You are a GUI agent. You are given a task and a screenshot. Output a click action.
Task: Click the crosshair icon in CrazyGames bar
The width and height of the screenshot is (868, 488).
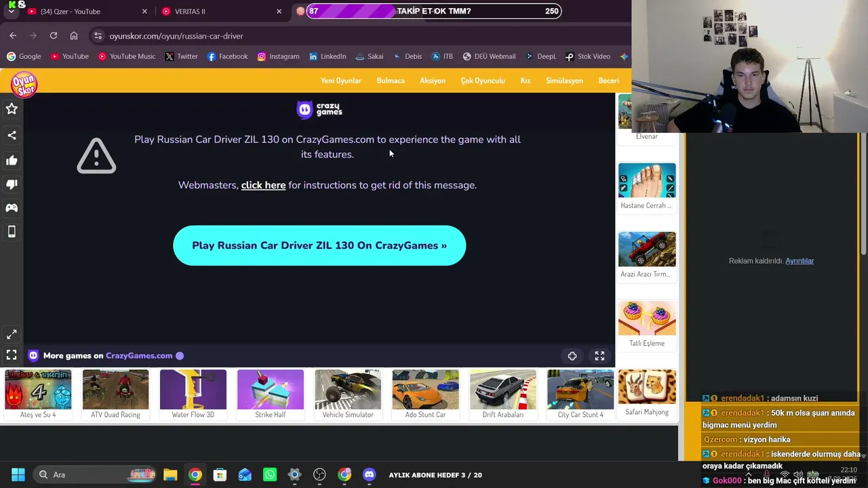572,356
